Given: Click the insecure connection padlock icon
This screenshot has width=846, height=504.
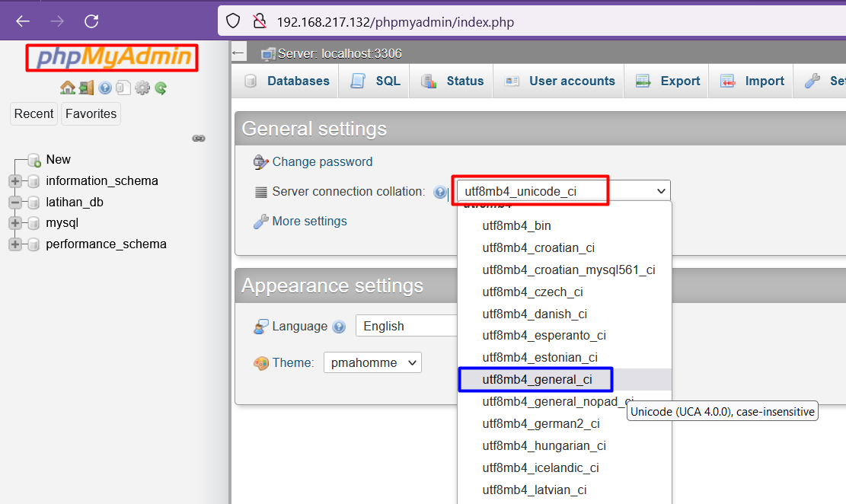Looking at the screenshot, I should click(x=260, y=21).
